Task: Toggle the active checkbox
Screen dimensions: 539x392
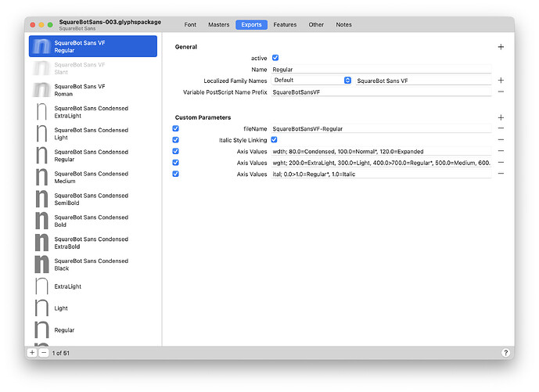Action: (x=275, y=58)
